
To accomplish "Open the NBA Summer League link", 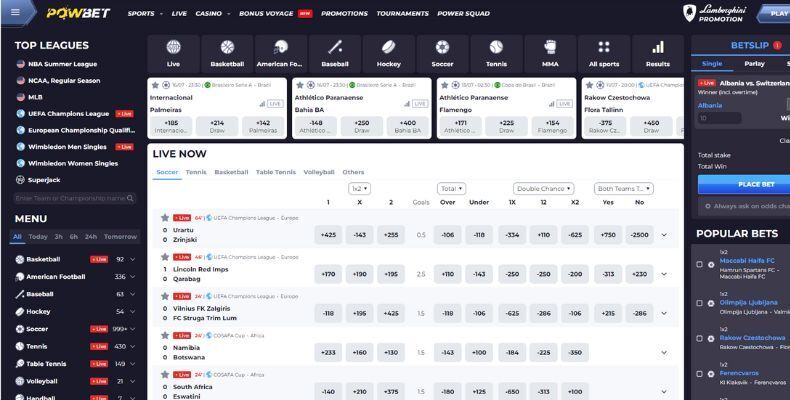I will pos(62,64).
